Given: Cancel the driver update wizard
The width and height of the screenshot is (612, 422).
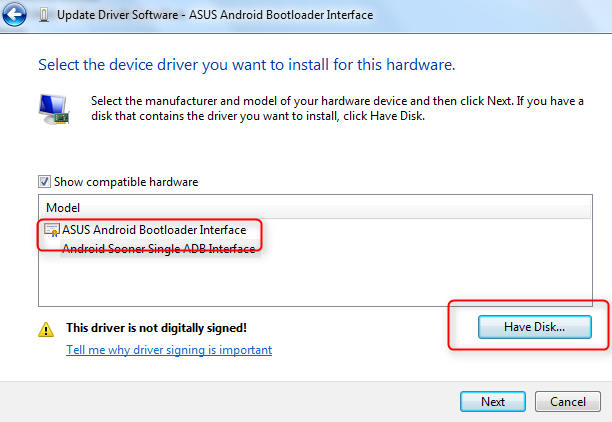Looking at the screenshot, I should (568, 402).
